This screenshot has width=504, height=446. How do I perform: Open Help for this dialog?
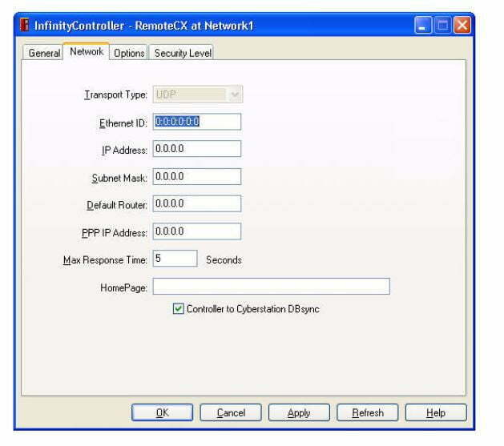coord(436,412)
